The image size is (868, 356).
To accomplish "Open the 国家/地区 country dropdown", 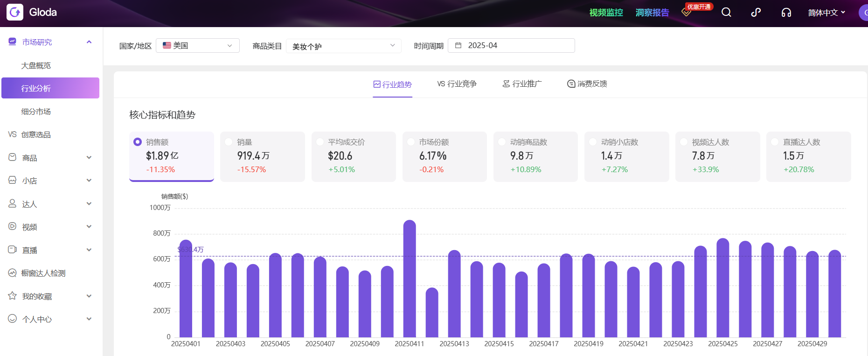I will [x=197, y=46].
